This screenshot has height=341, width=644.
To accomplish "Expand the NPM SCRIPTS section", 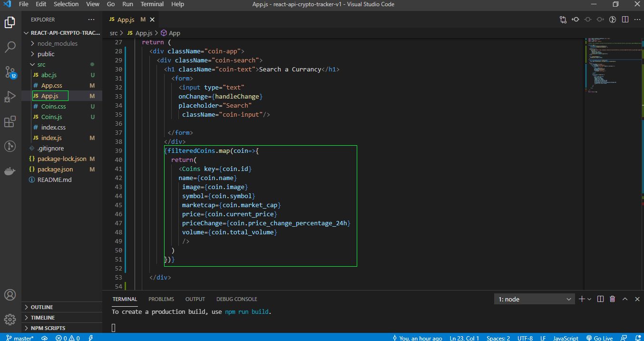I will (x=62, y=328).
